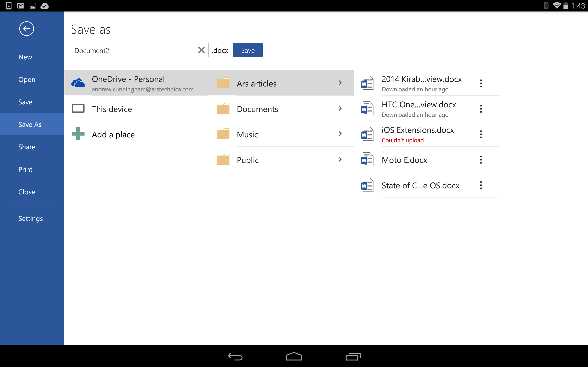Select Print from the sidebar
The height and width of the screenshot is (367, 588).
point(25,169)
